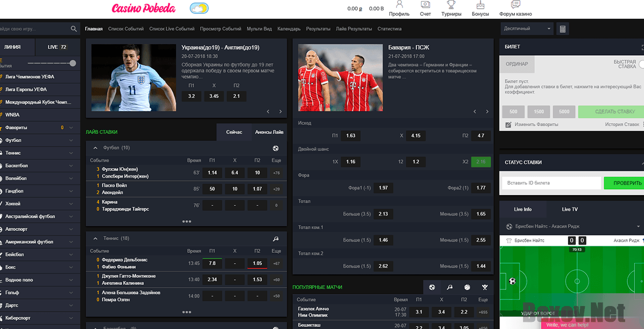Viewport: 644px width, 329px height.
Task: Click the weather cloud icon near the logo
Action: coord(199,8)
